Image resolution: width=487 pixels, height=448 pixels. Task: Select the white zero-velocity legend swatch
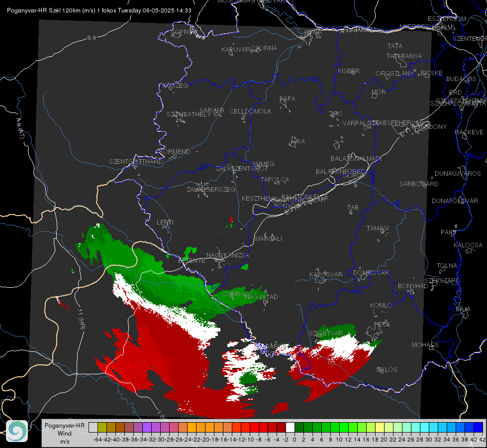[x=290, y=428]
